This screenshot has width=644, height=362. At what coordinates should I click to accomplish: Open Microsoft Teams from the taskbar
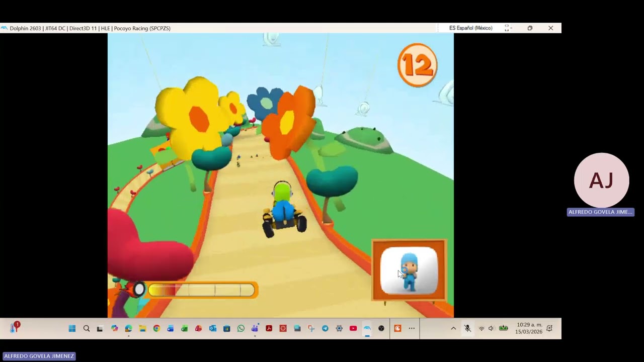(x=255, y=328)
